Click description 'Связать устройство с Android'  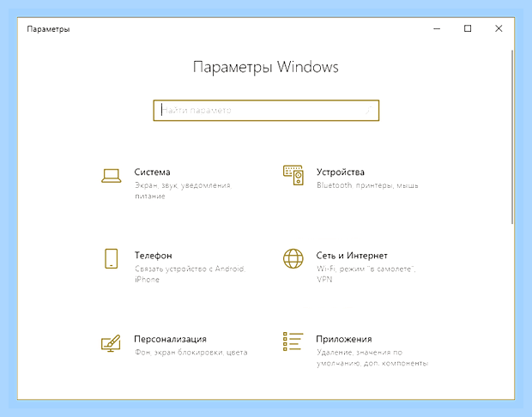click(x=190, y=269)
